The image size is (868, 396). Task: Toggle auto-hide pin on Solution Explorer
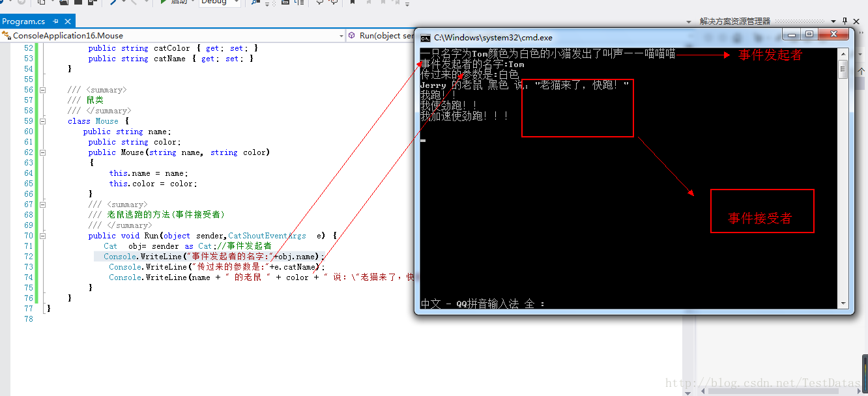(846, 21)
